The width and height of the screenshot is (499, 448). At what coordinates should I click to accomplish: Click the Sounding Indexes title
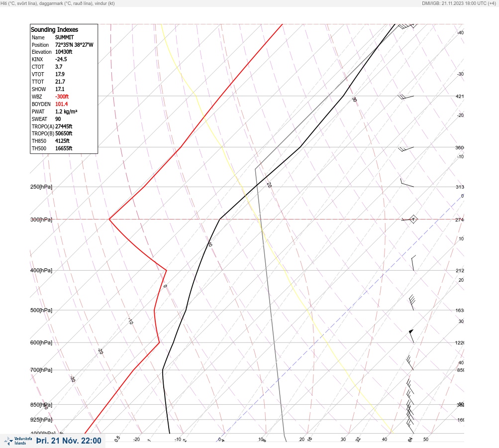pyautogui.click(x=54, y=29)
